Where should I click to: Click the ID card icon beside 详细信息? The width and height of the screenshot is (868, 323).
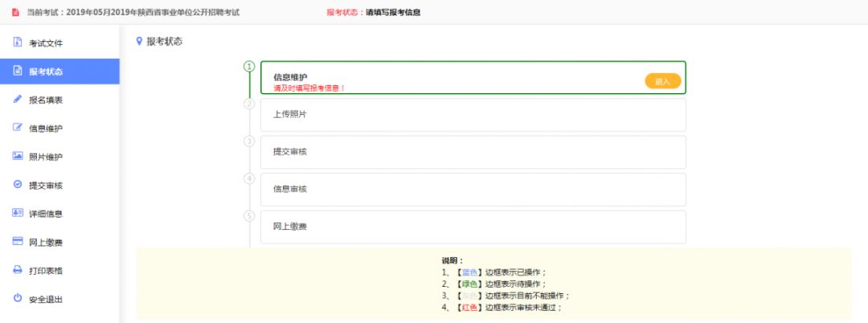(17, 213)
